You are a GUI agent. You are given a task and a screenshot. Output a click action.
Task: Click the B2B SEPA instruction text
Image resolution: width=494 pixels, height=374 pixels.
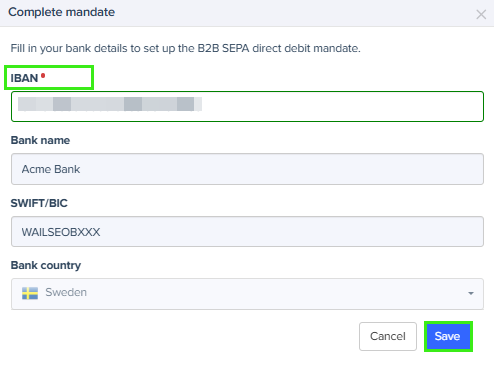click(x=185, y=48)
